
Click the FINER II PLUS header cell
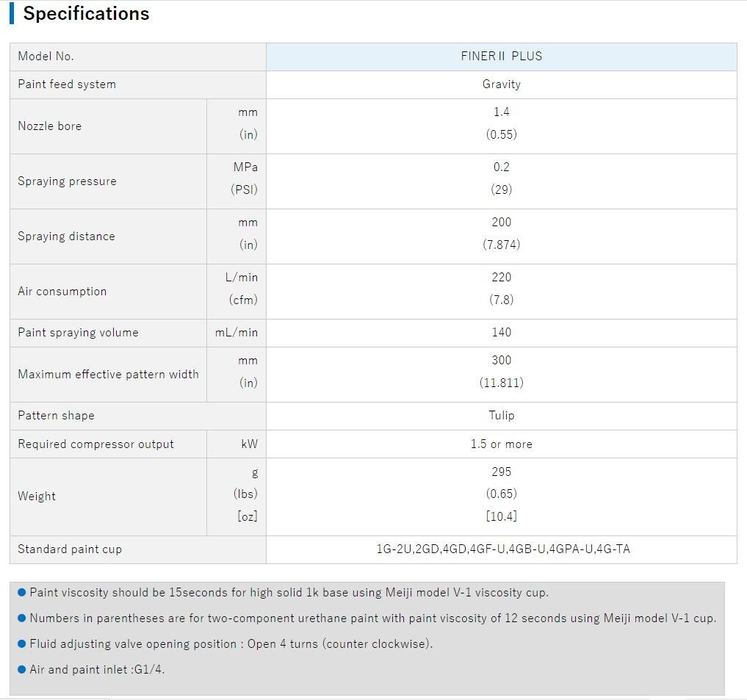(501, 57)
